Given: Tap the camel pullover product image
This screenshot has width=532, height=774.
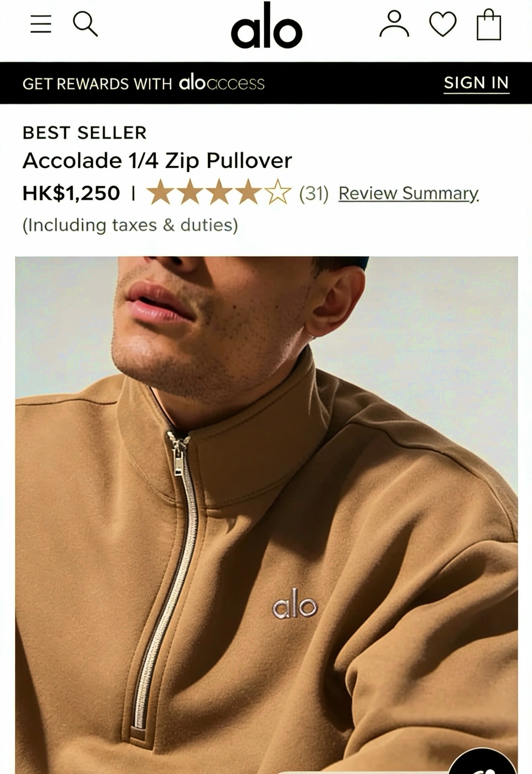Looking at the screenshot, I should [x=266, y=515].
